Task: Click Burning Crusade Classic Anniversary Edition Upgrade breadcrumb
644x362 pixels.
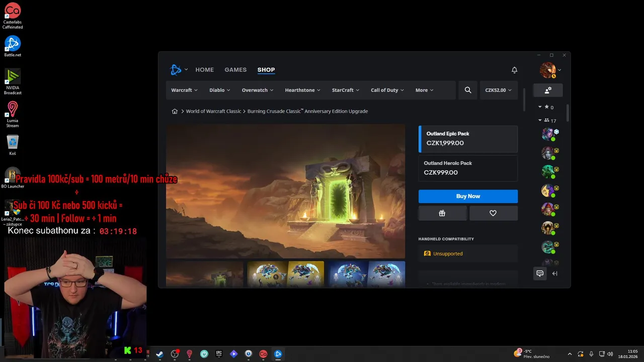Action: coord(307,111)
